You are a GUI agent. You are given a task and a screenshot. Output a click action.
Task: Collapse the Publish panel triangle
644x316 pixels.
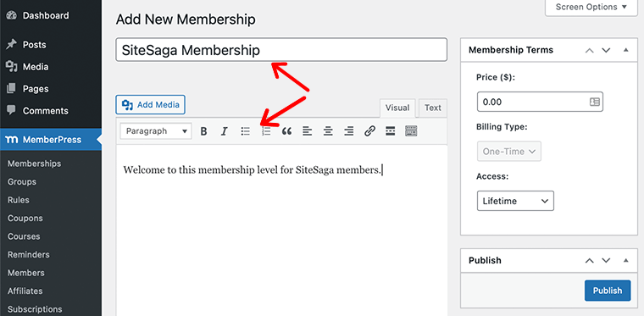point(626,260)
